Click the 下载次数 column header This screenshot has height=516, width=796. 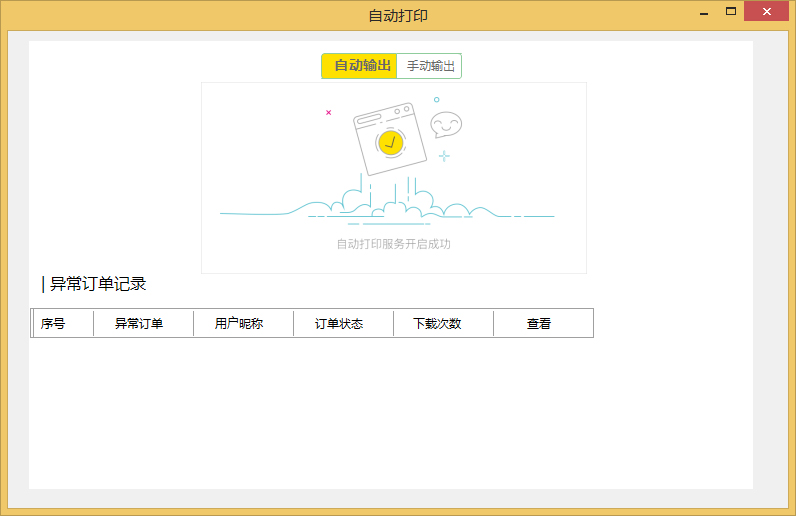[x=437, y=324]
